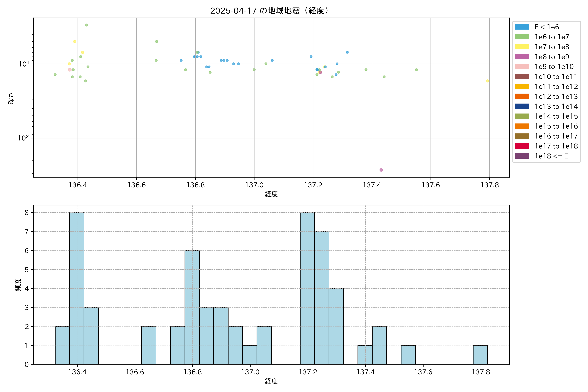The width and height of the screenshot is (588, 392).
Task: Click the topmost green point near 136.4
Action: coord(87,25)
